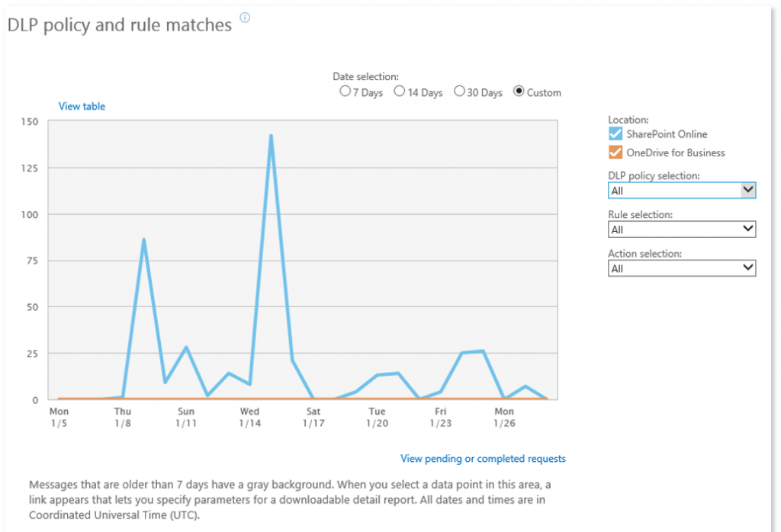
Task: Click the Tue 1/20 axis label
Action: 377,417
